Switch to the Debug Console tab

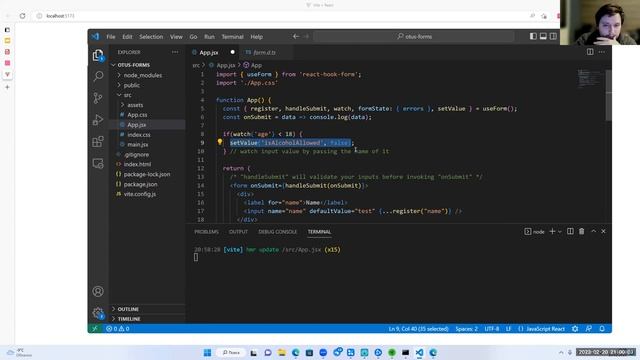tap(278, 231)
